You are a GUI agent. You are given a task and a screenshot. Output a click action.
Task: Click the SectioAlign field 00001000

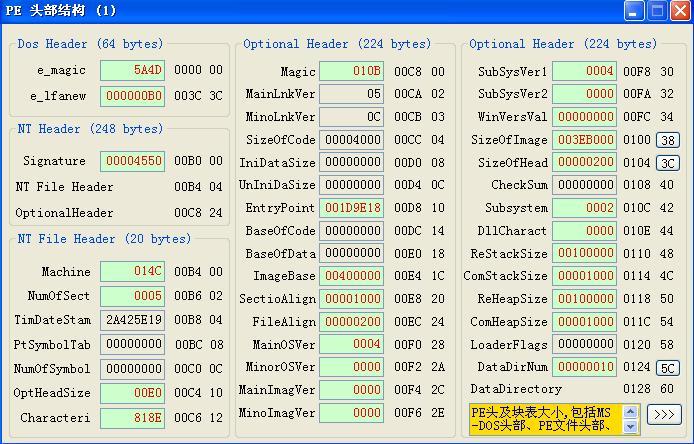click(x=351, y=299)
